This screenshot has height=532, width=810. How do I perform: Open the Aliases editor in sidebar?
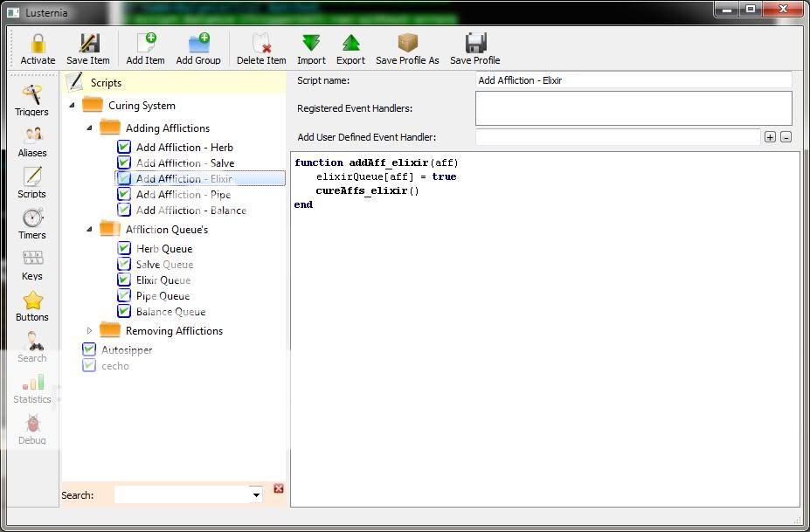[32, 142]
